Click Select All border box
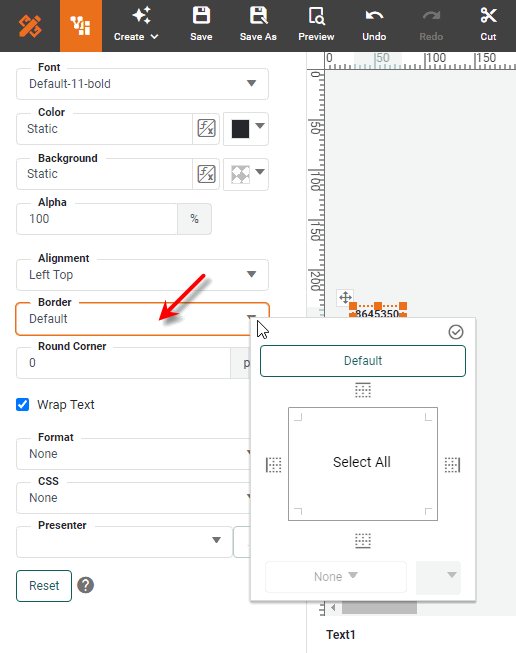 click(x=363, y=464)
